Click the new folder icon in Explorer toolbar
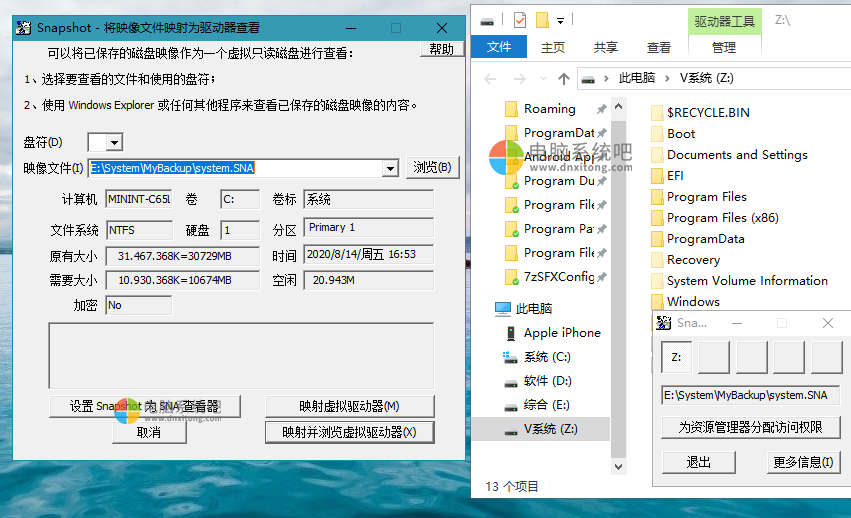This screenshot has width=851, height=518. coord(542,20)
